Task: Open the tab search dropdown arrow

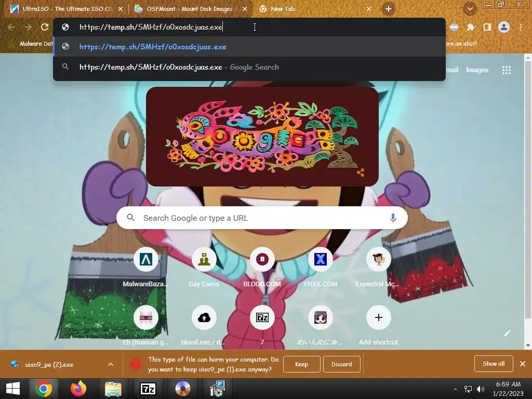Action: tap(470, 9)
